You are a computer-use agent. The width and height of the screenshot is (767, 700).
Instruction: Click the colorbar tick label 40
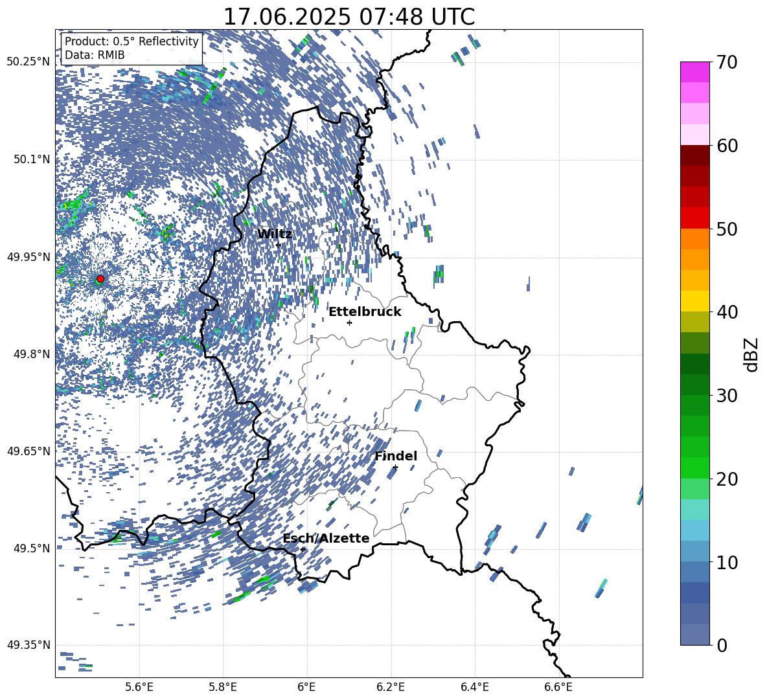727,312
